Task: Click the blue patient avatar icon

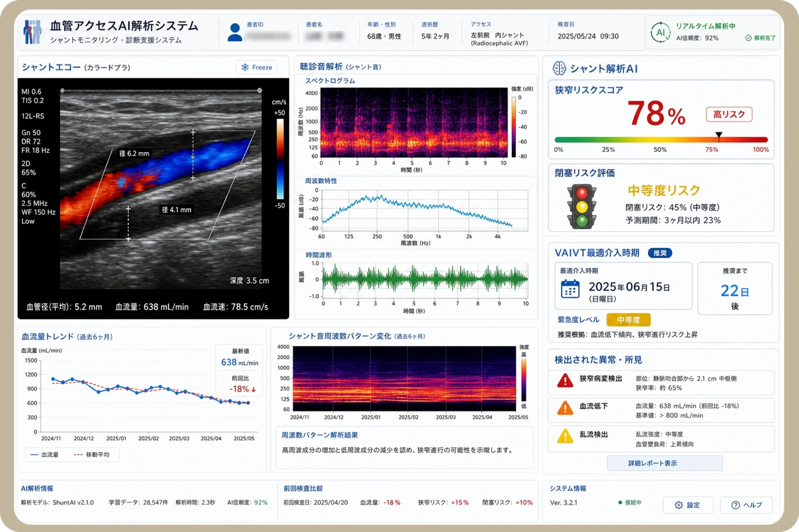Action: (x=235, y=32)
